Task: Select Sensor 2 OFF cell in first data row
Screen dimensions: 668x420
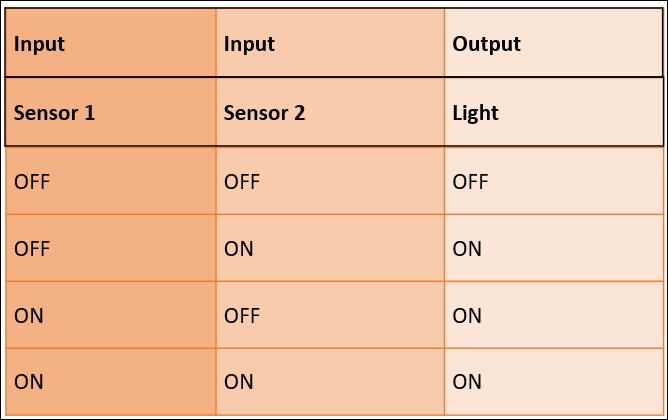Action: tap(330, 181)
